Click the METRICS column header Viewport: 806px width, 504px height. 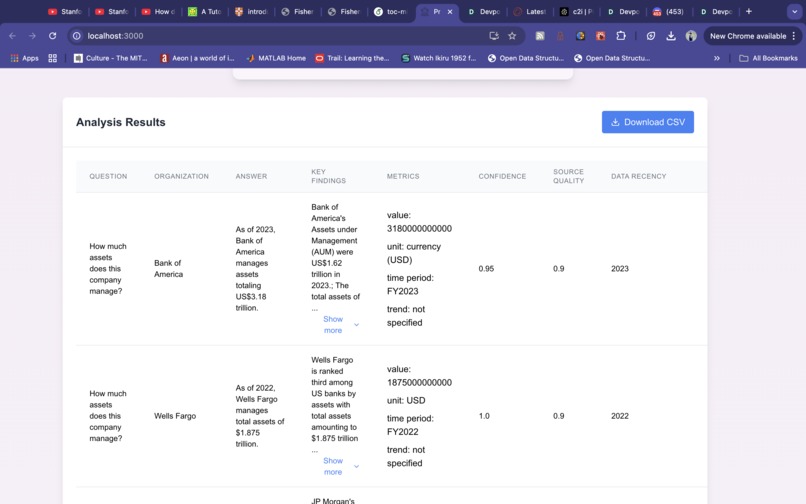pos(403,176)
